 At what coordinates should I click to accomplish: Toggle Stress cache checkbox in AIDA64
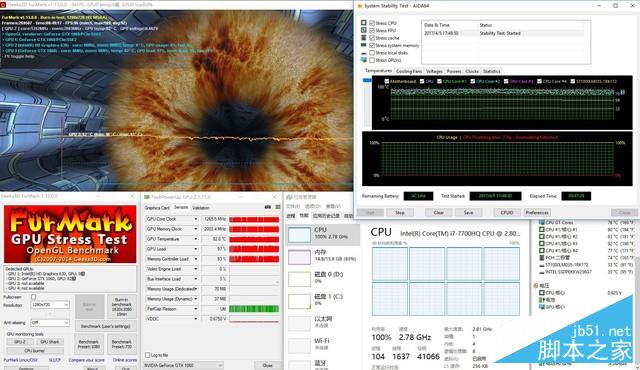tap(372, 38)
